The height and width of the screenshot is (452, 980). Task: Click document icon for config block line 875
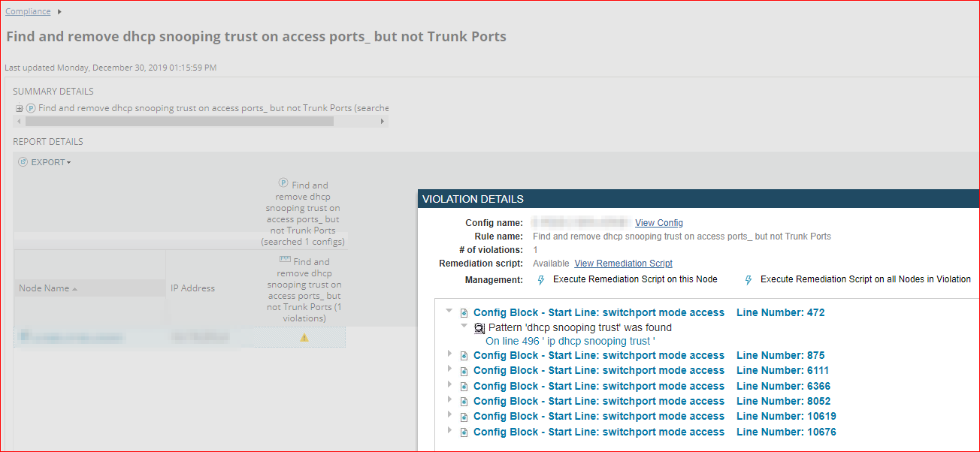click(x=464, y=356)
